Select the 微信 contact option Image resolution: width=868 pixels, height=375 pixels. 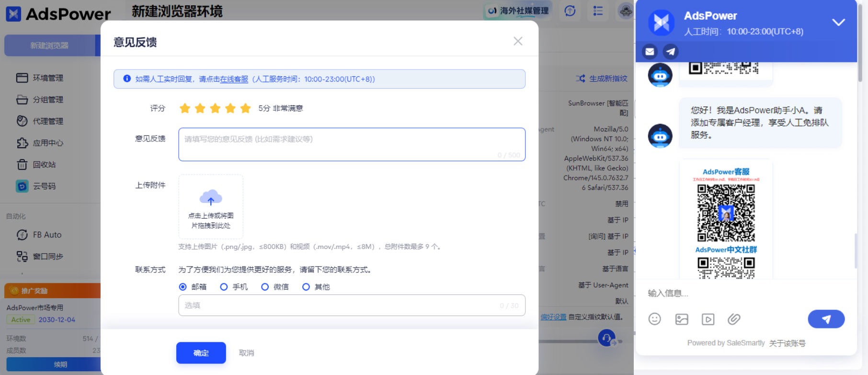click(275, 287)
